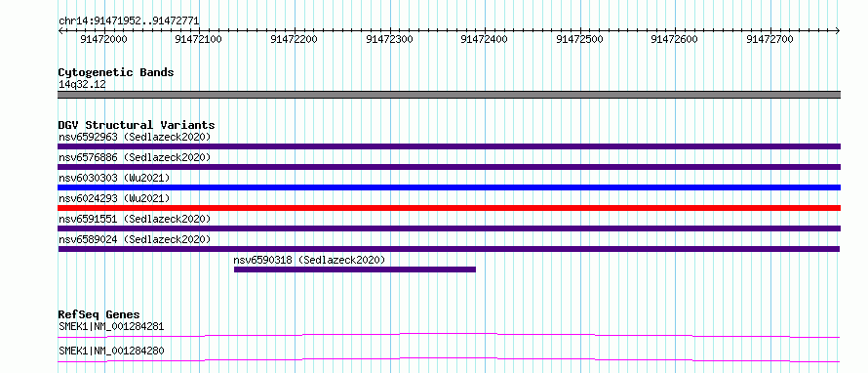Click ruler tick label 91472200
868x373 pixels.
(295, 39)
